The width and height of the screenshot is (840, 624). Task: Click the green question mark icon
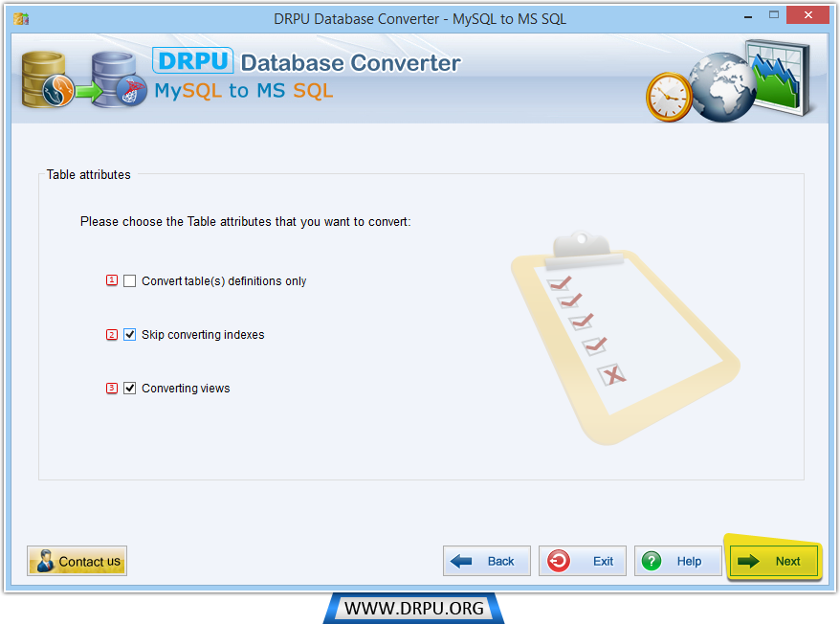652,561
